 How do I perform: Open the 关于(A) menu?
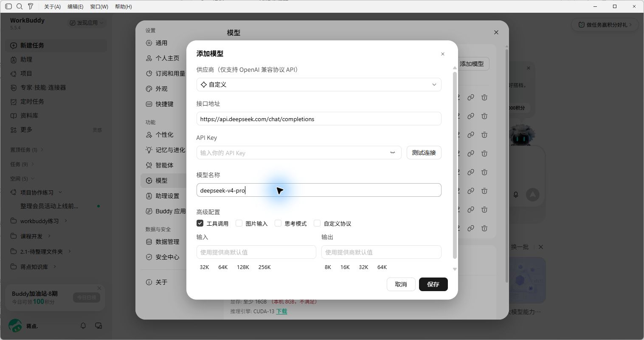[53, 6]
